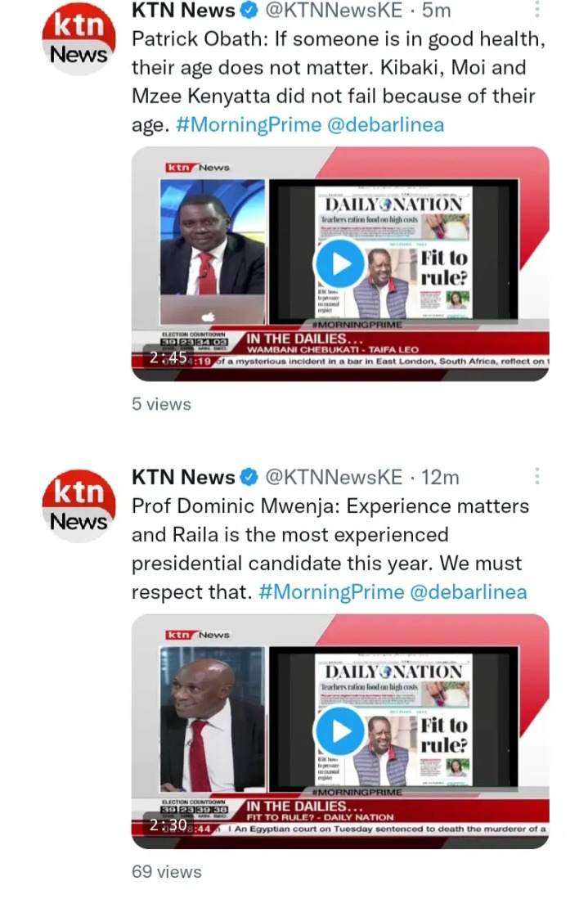Play the Patrick Obath video
The width and height of the screenshot is (588, 899).
340,263
